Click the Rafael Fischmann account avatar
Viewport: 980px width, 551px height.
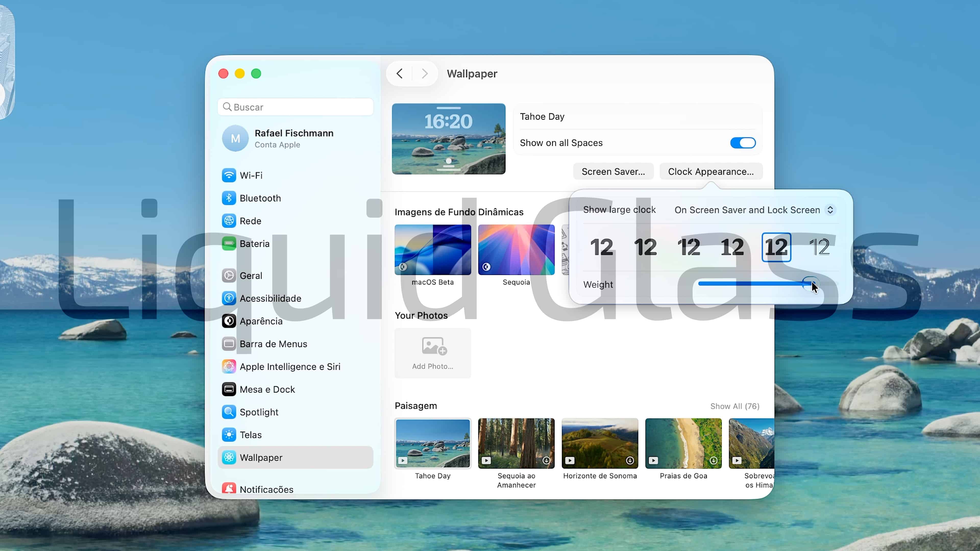tap(235, 139)
